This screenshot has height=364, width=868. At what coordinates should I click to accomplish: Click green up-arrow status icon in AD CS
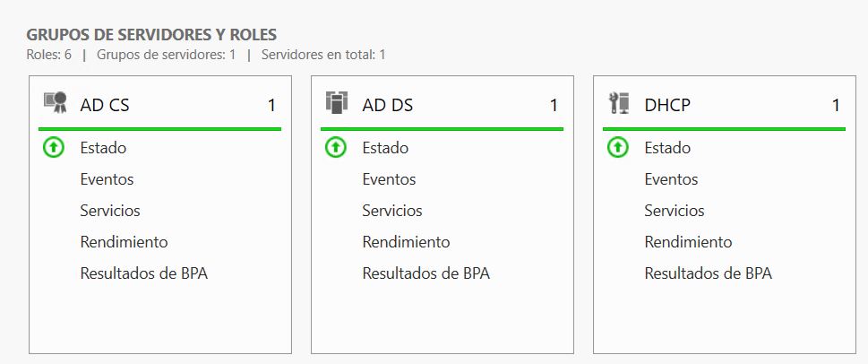click(x=54, y=148)
